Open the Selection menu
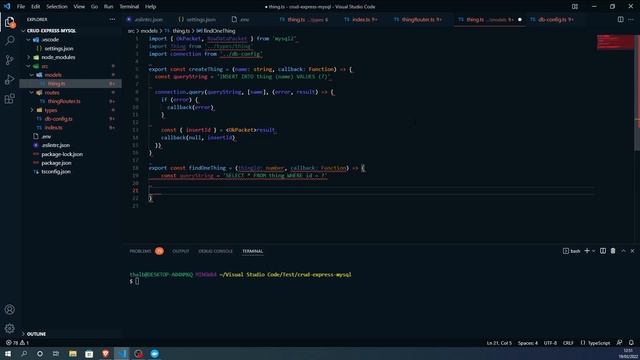The height and width of the screenshot is (360, 640). point(57,7)
